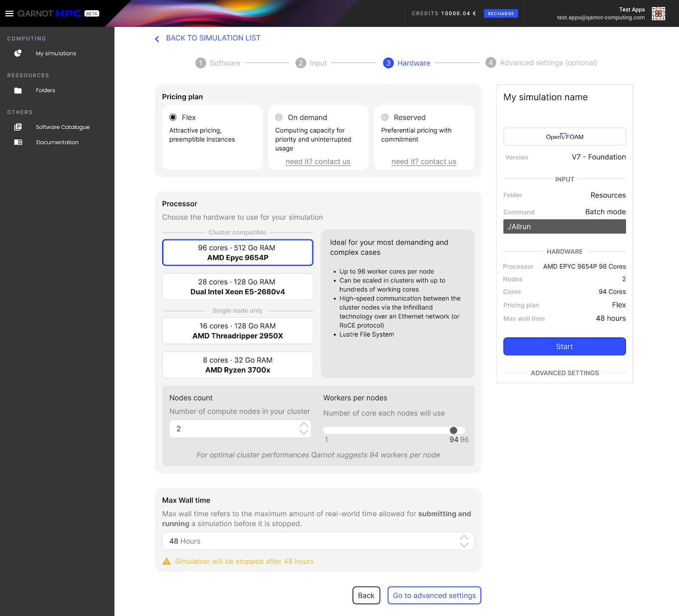Screen dimensions: 679x616
Task: Click the 48 Hours wall time field
Action: coord(318,541)
